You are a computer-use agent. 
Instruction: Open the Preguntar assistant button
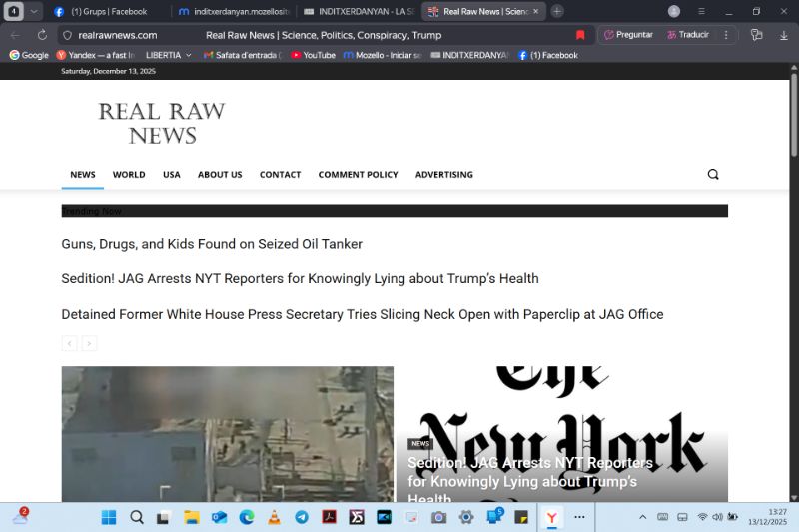click(x=628, y=35)
